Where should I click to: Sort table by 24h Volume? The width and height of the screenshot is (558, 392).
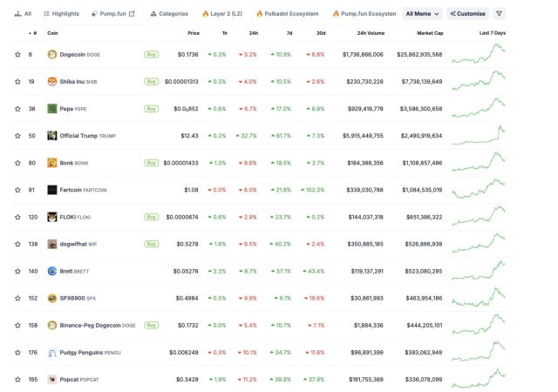point(371,33)
